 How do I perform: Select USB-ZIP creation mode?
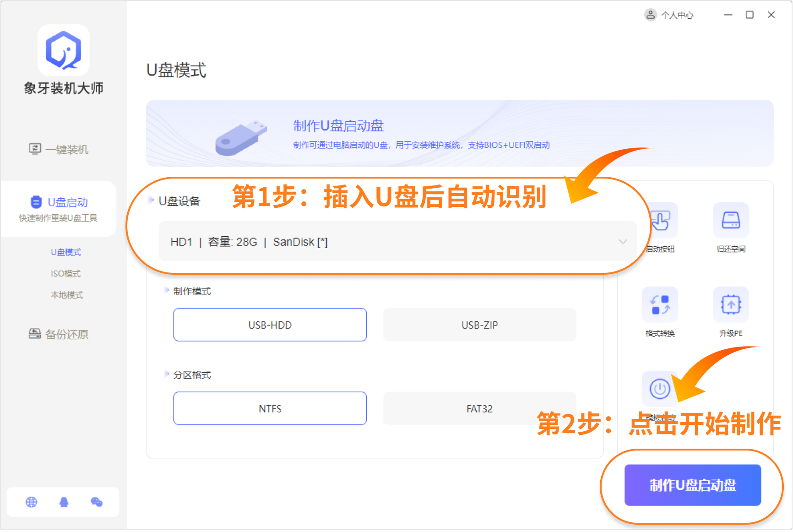click(479, 325)
